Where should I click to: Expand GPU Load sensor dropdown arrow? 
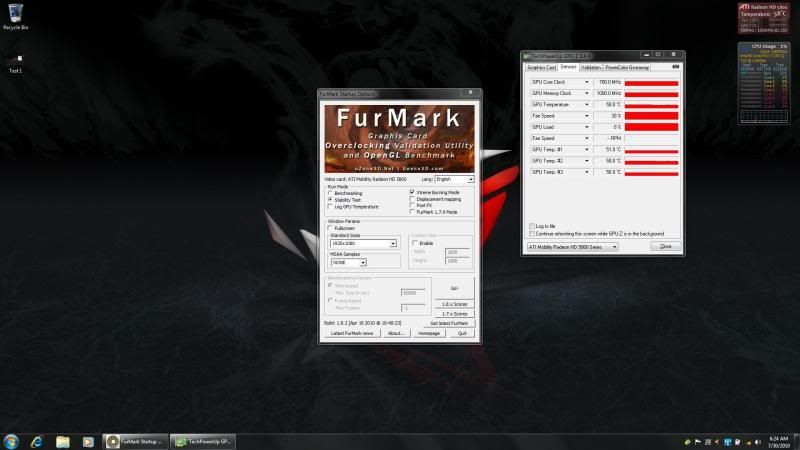(586, 127)
